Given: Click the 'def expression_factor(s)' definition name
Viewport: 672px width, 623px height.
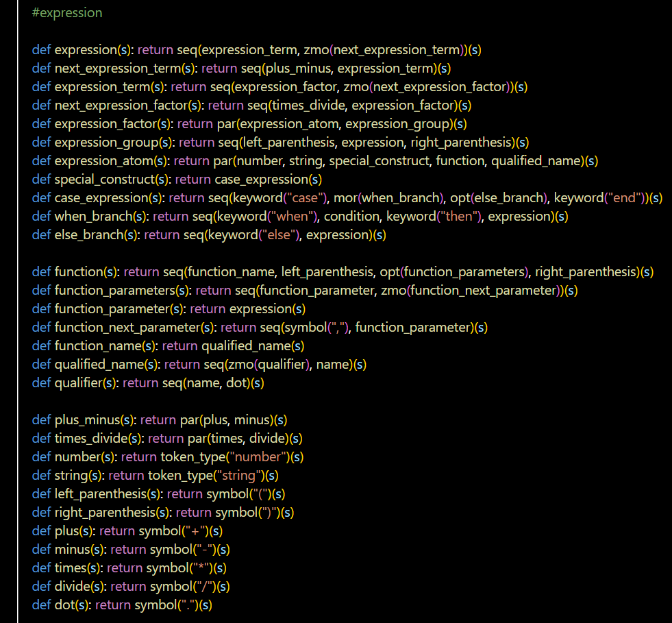Looking at the screenshot, I should coord(105,123).
